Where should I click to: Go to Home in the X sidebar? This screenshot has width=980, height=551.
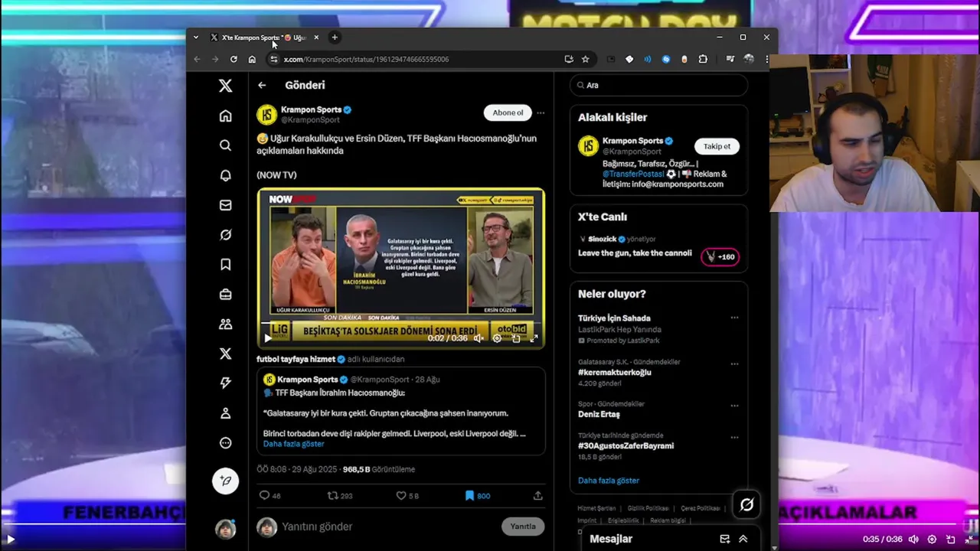(x=225, y=116)
